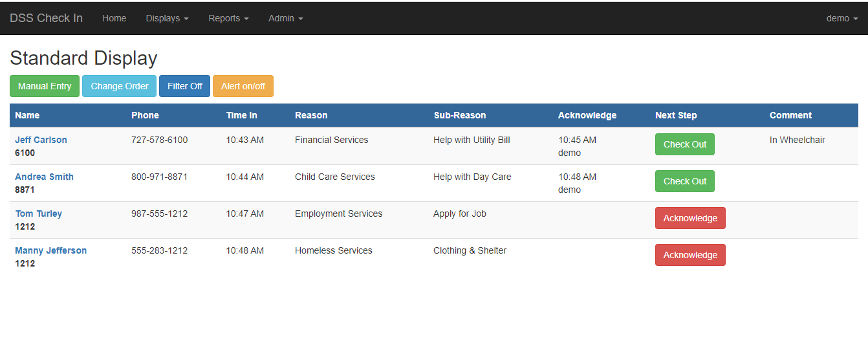Expand the Reports dropdown in navbar
This screenshot has height=339, width=868.
[x=228, y=18]
